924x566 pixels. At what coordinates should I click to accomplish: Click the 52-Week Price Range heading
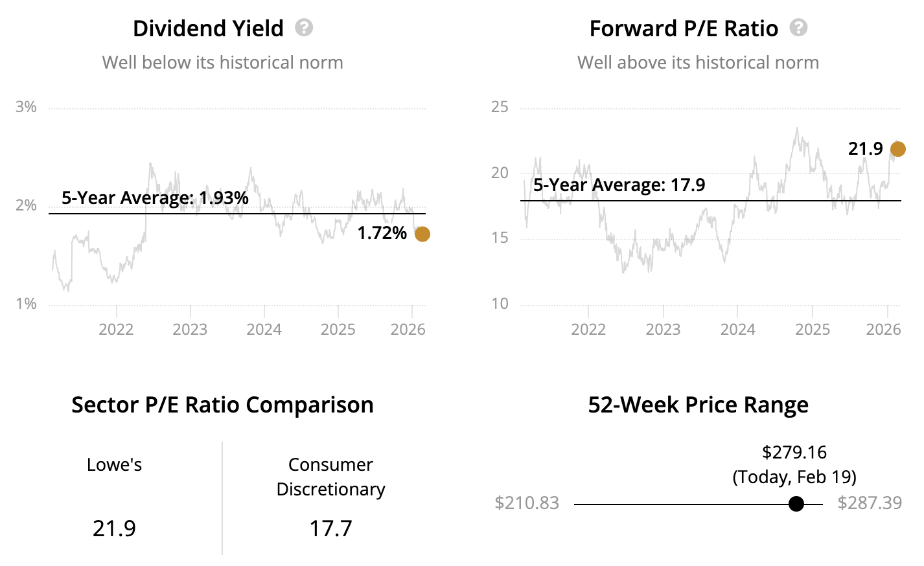pos(698,405)
